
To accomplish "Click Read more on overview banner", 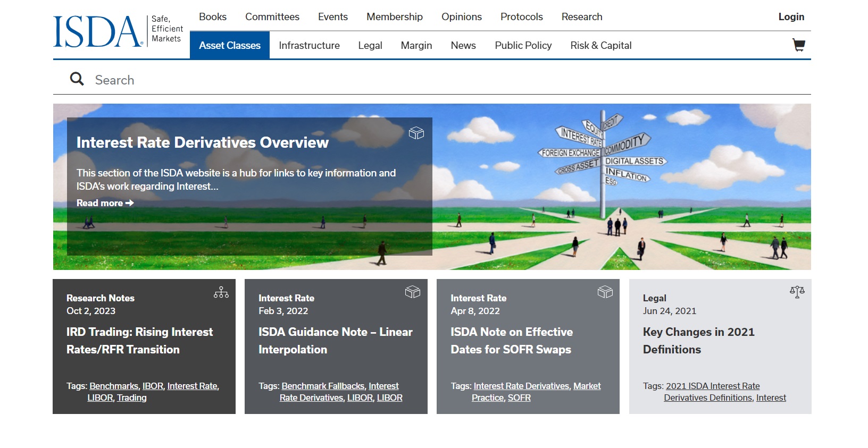I will tap(105, 203).
